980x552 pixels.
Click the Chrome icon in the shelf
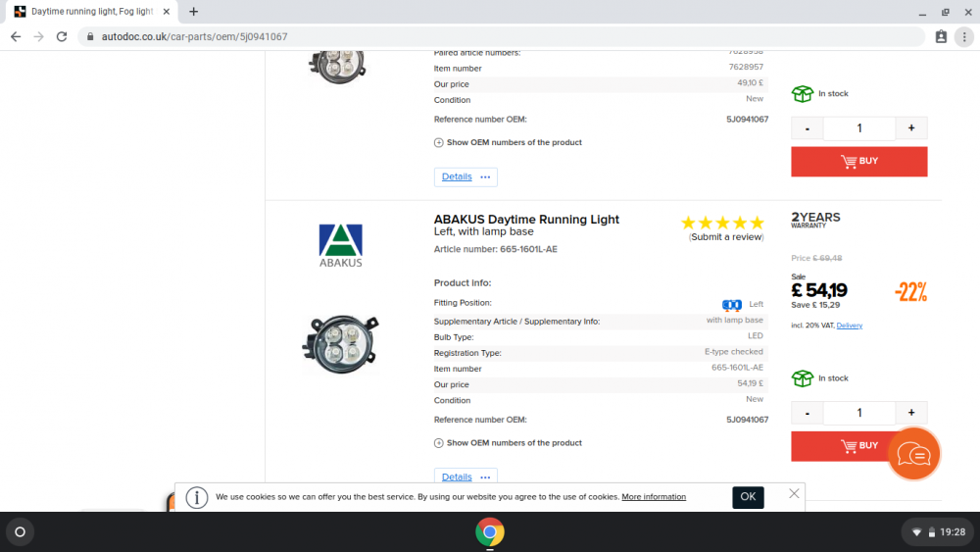pos(490,532)
